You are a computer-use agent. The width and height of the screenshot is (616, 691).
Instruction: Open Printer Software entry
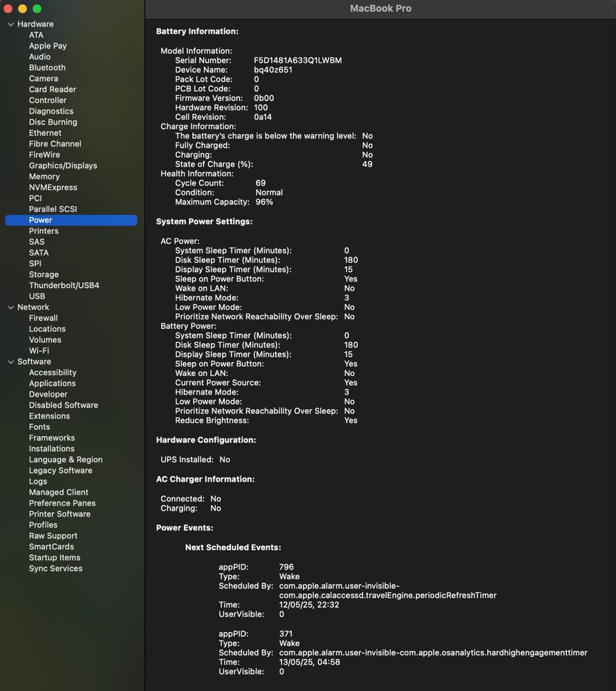(x=59, y=514)
